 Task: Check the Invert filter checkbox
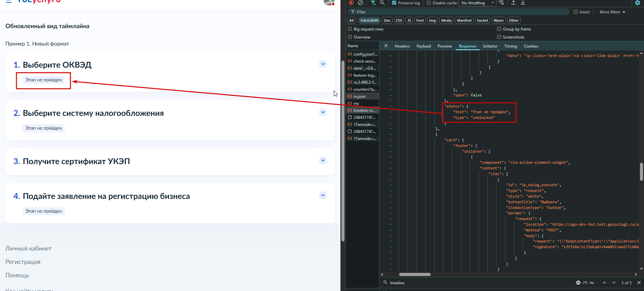576,12
